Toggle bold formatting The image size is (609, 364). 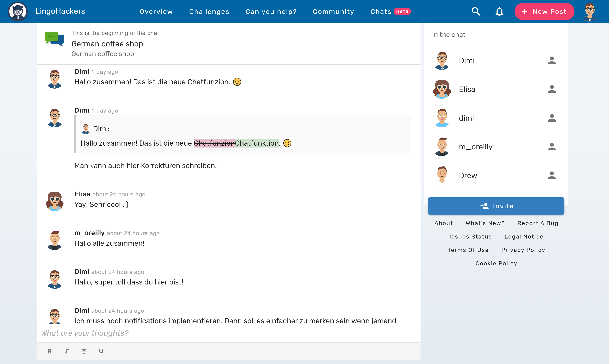tap(49, 351)
